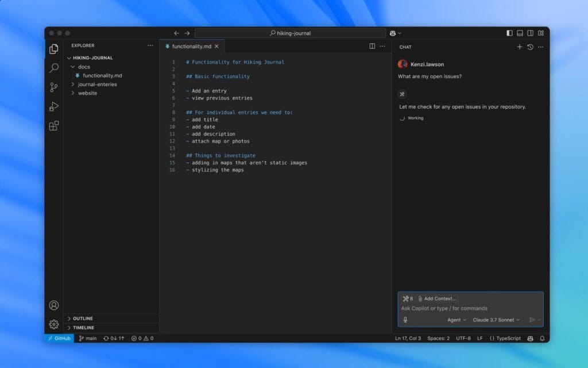Click the '- stylizing the maps' line
Screen dimensions: 588x368
click(x=215, y=170)
